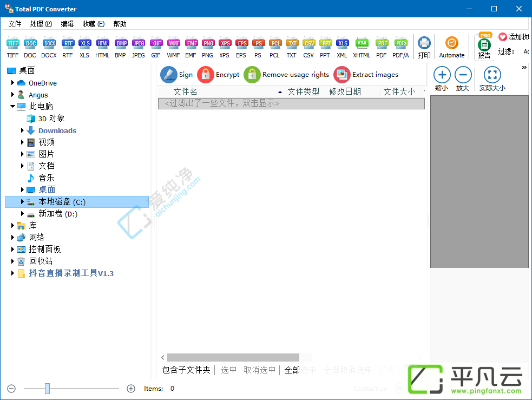Open the 回收站 tree item
Image resolution: width=532 pixels, height=400 pixels.
point(35,261)
